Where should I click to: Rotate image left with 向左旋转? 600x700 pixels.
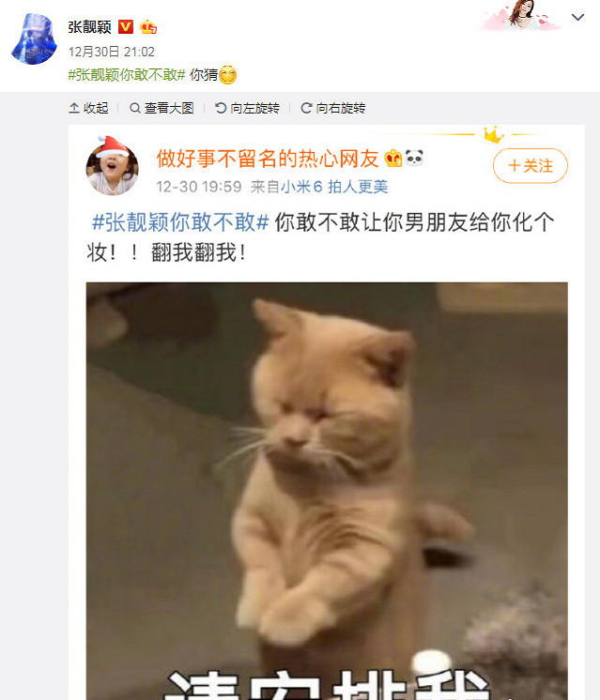pos(247,108)
